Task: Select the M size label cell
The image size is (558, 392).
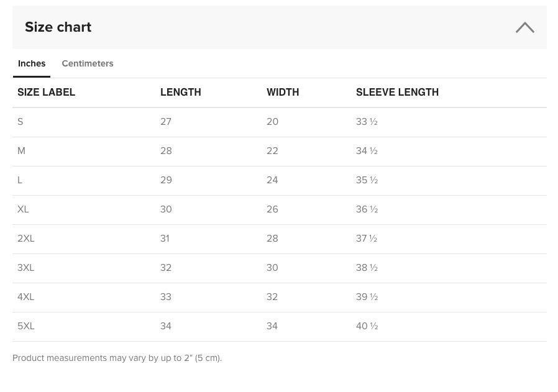Action: pos(21,151)
